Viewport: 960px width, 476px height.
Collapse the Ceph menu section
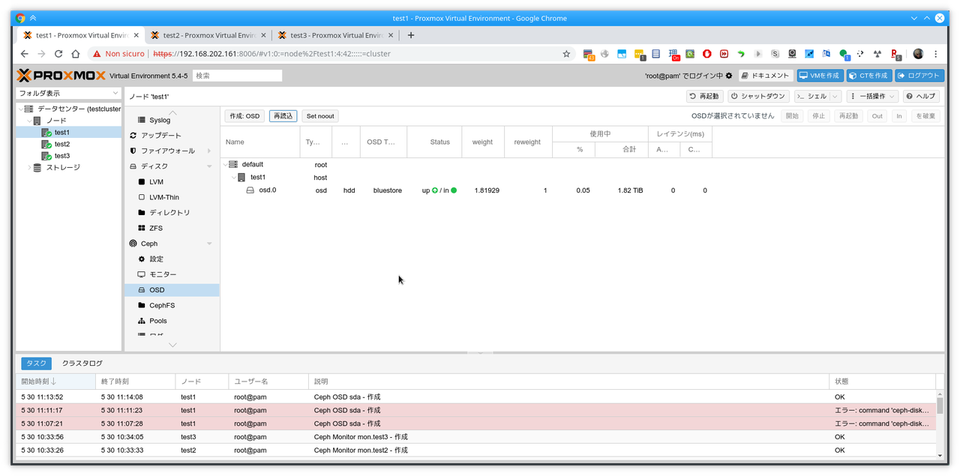tap(209, 244)
